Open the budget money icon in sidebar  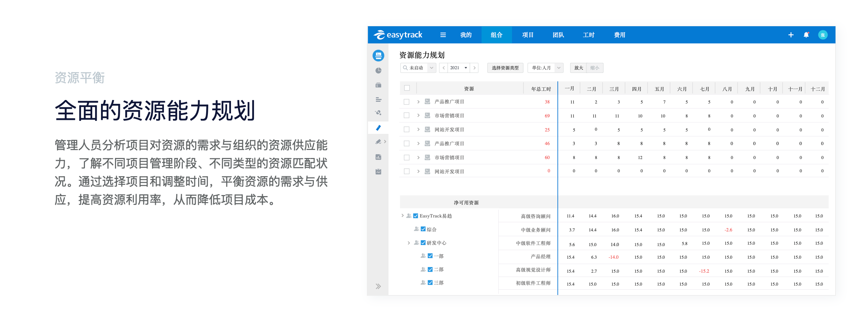pos(378,85)
